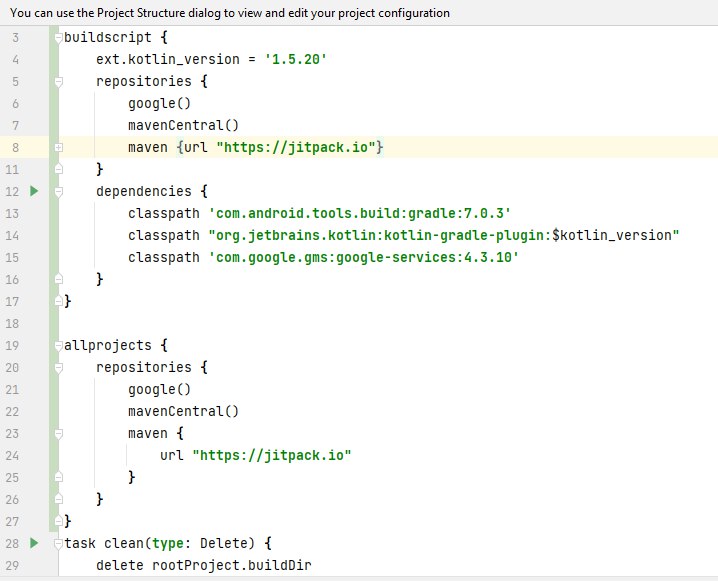Place cursor on kotlin version '1.5.20'
718x581 pixels.
point(295,60)
